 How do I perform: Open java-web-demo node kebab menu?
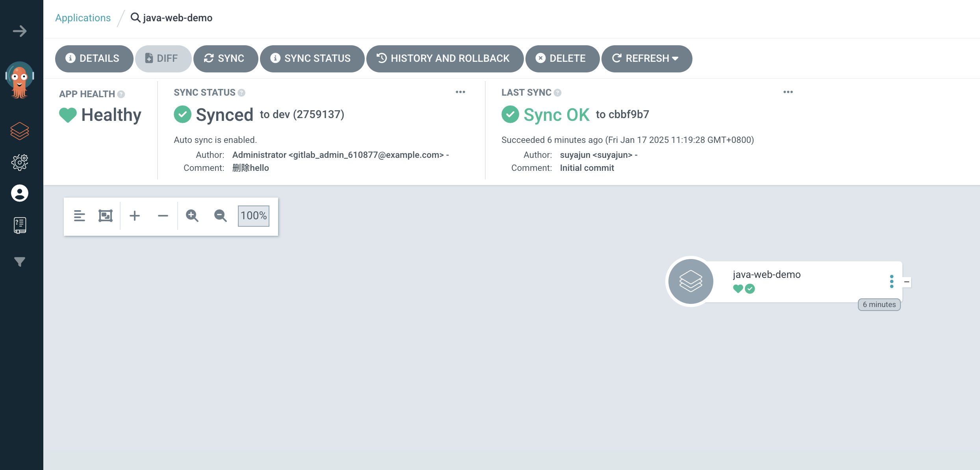coord(891,281)
